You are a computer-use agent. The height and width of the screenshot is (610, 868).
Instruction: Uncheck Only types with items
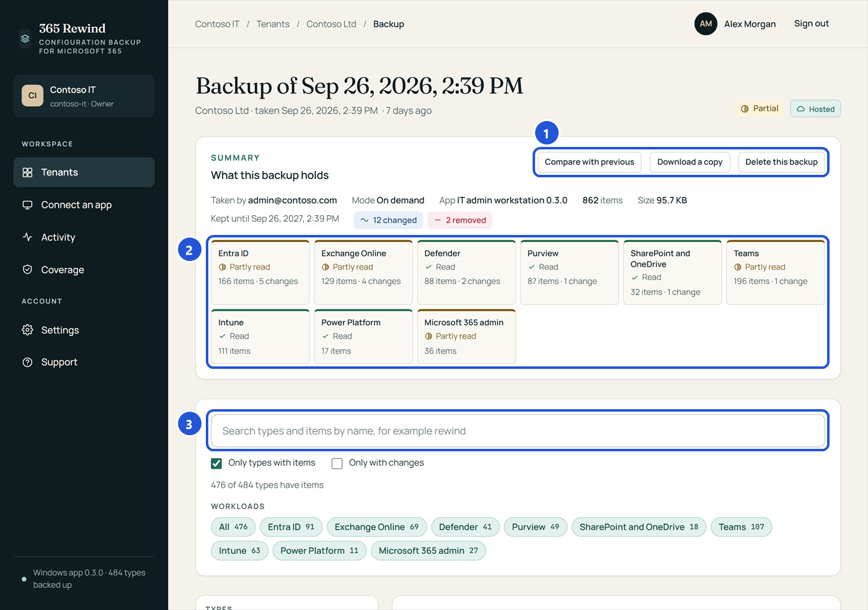[216, 463]
